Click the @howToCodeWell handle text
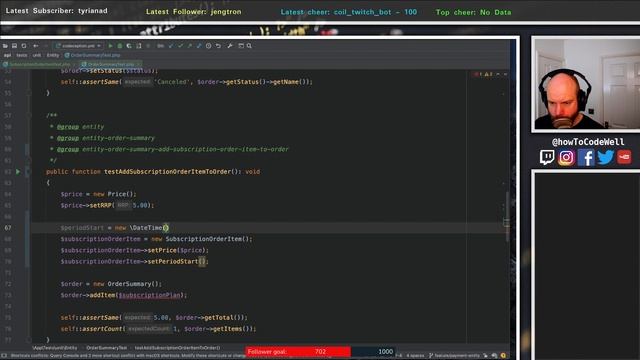The image size is (640, 360). [x=588, y=142]
